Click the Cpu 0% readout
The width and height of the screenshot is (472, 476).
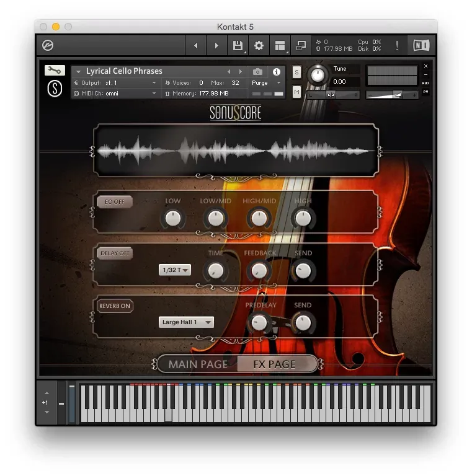[x=369, y=42]
